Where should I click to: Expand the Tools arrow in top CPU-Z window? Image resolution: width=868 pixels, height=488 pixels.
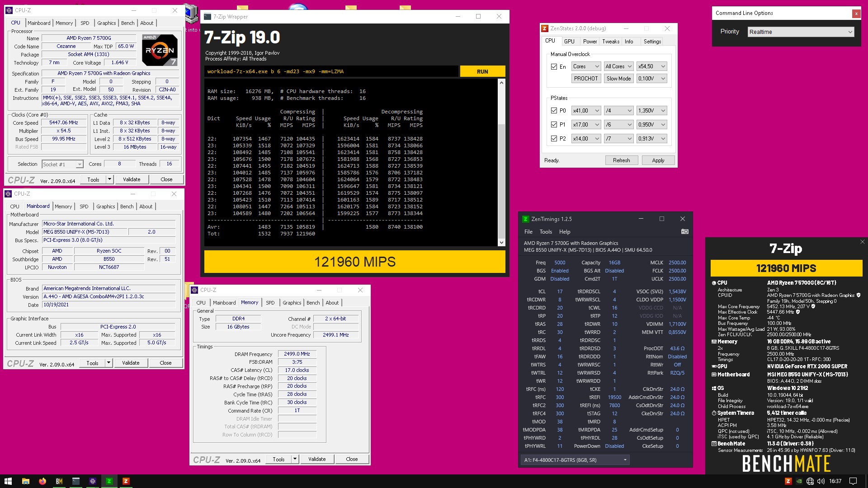click(109, 179)
